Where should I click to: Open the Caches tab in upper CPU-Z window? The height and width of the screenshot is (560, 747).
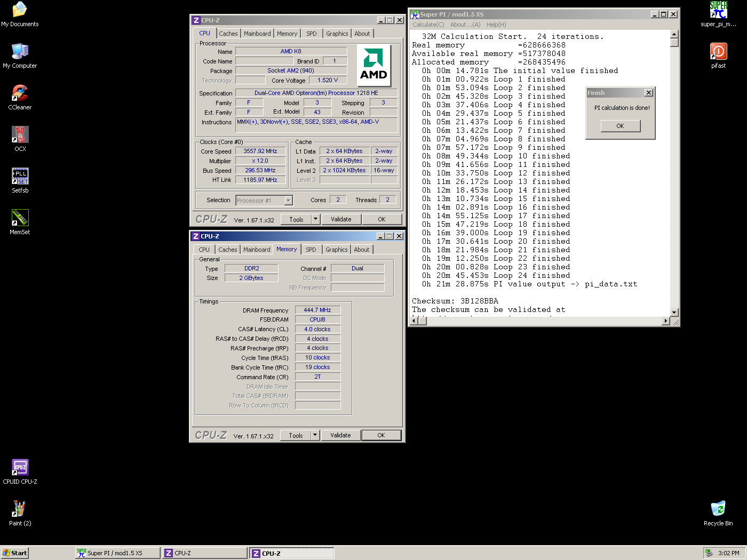(x=228, y=34)
